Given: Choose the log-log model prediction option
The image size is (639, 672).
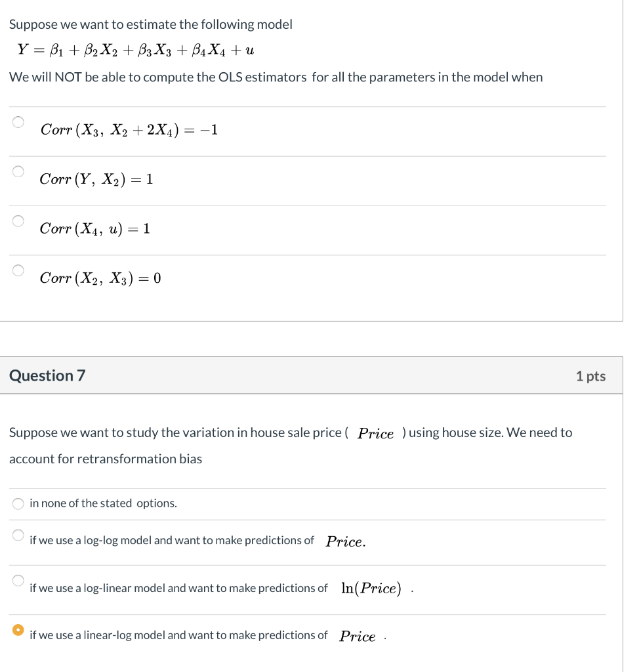Looking at the screenshot, I should click(x=18, y=535).
